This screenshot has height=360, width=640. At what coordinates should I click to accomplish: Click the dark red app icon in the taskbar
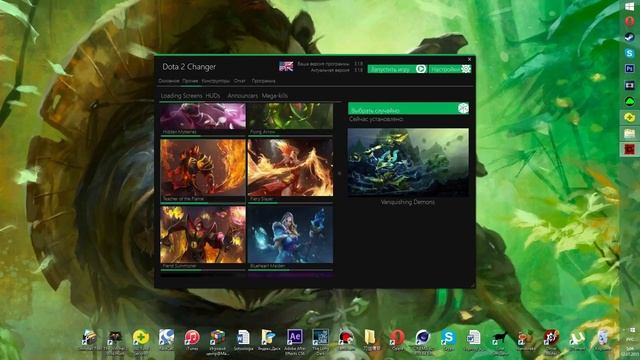[629, 149]
